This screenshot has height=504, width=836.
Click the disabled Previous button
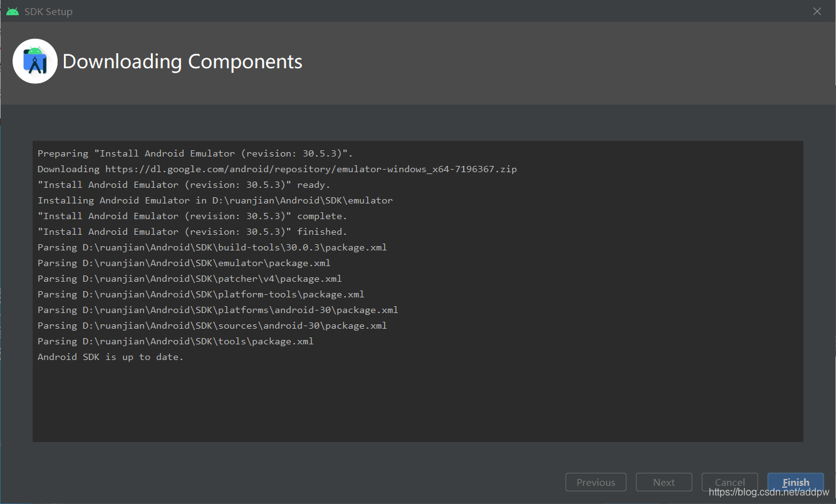595,482
